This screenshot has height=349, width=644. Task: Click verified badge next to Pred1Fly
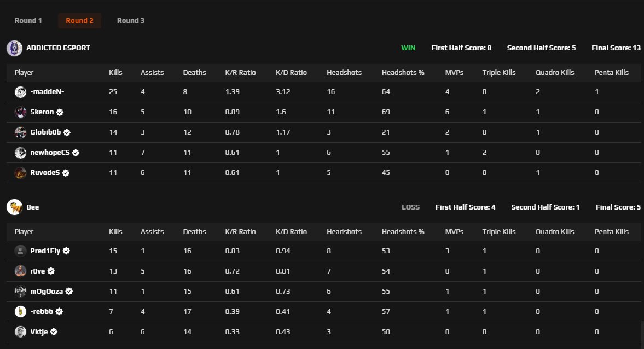tap(66, 251)
